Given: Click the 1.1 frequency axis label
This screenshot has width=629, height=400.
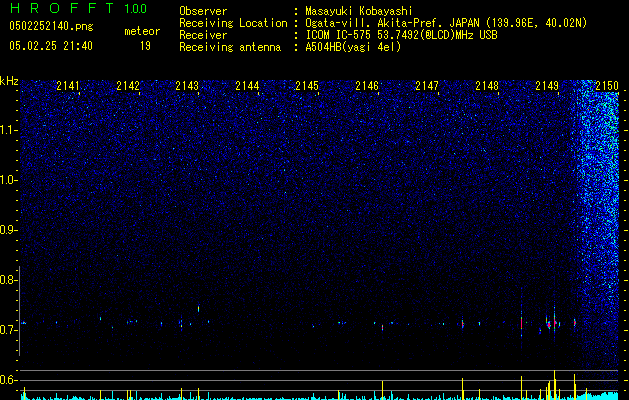Looking at the screenshot, I should (x=8, y=130).
